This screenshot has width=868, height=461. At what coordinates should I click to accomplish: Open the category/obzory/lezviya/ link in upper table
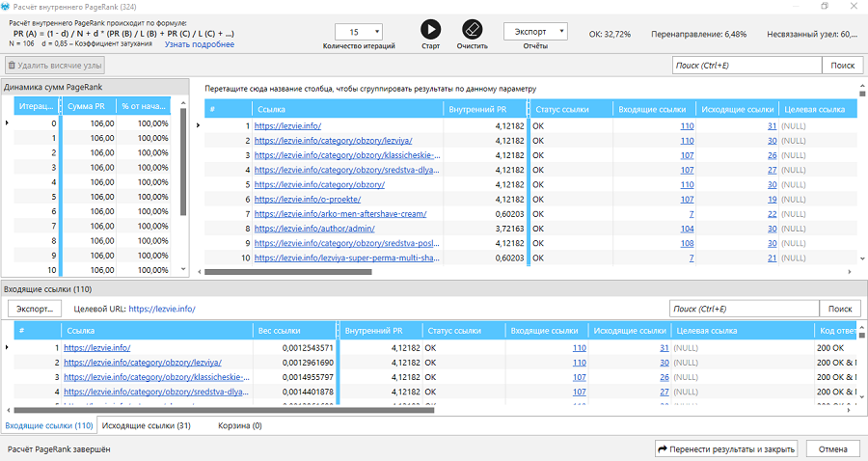pyautogui.click(x=333, y=141)
